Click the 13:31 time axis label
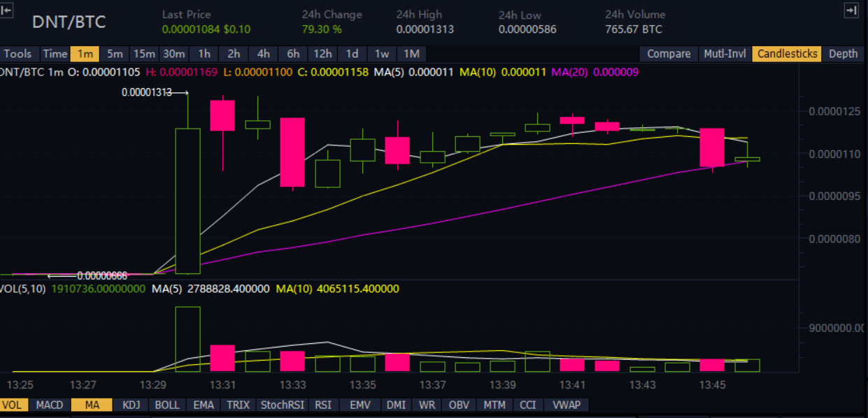868x418 pixels. coord(222,385)
